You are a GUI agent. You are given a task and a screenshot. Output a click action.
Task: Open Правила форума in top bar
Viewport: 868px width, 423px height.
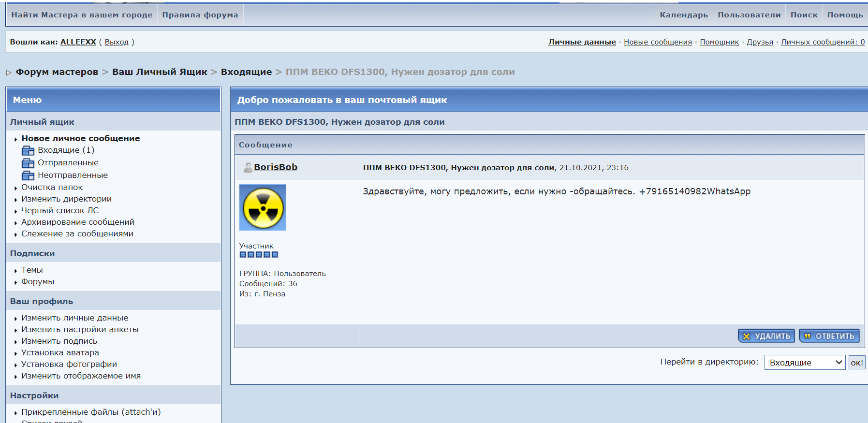[200, 15]
